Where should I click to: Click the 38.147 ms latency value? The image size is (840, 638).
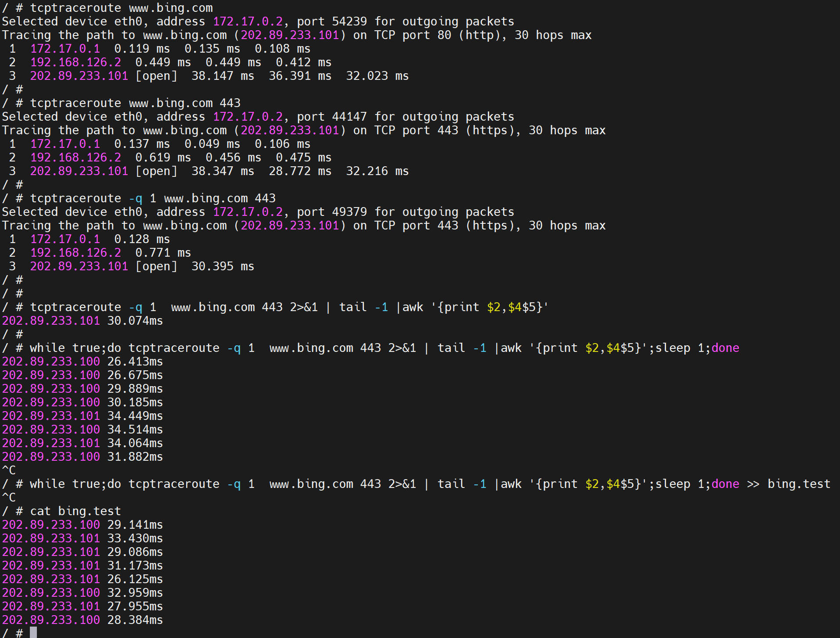point(223,76)
